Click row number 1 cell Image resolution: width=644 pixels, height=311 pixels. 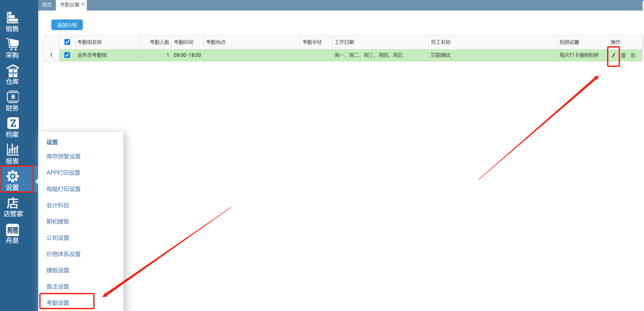tap(51, 55)
